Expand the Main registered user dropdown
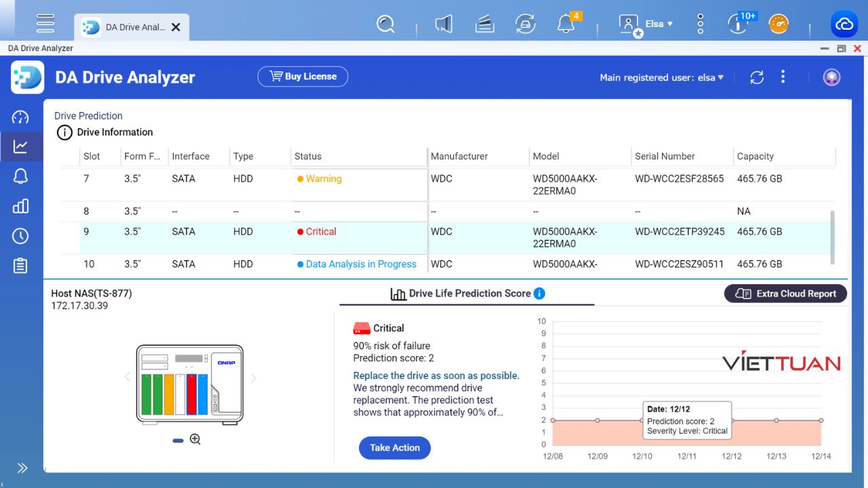Viewport: 868px width, 488px height. pos(661,77)
